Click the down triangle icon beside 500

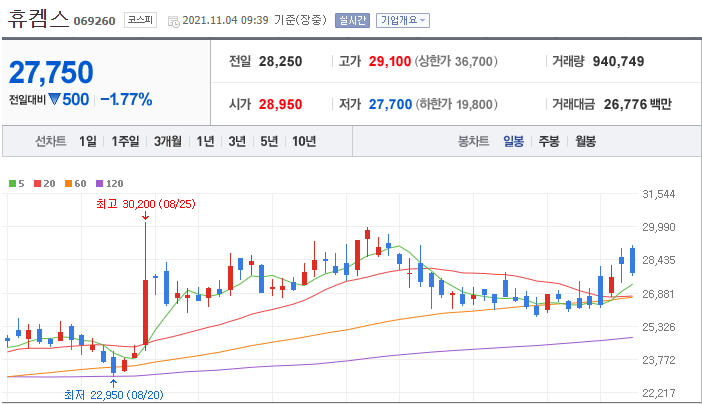coord(54,99)
